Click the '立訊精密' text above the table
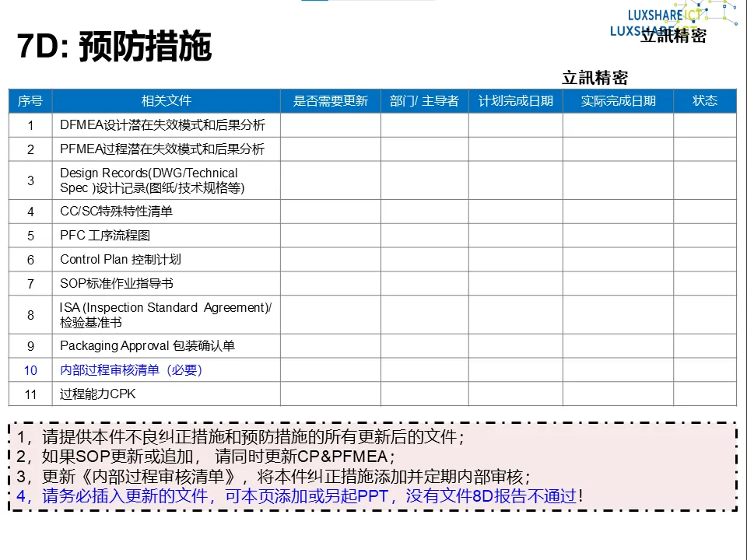 (594, 78)
